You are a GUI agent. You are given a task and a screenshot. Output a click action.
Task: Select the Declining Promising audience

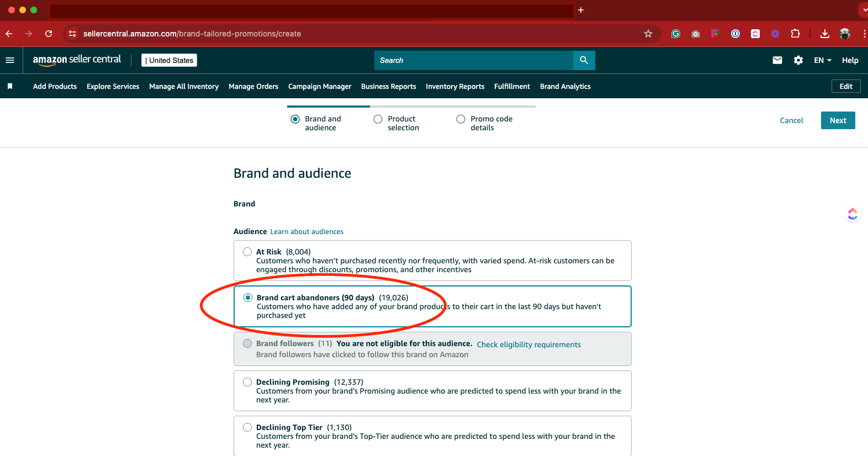247,382
